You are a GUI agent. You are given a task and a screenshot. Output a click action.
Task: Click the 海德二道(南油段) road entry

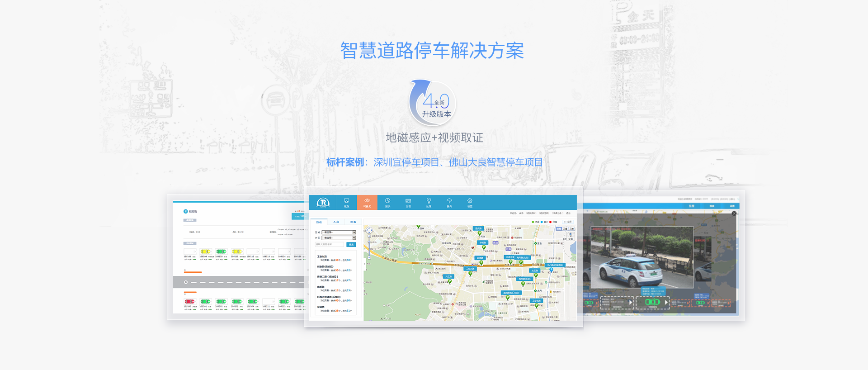tap(327, 276)
